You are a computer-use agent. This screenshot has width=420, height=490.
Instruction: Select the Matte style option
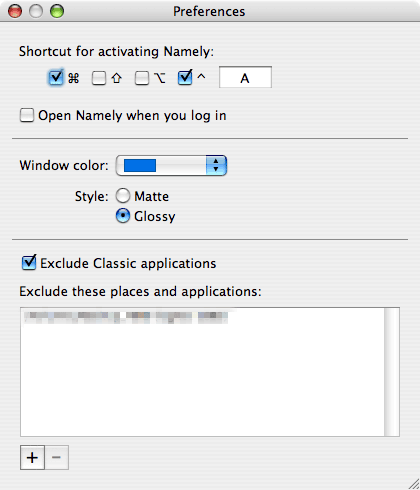tap(123, 196)
